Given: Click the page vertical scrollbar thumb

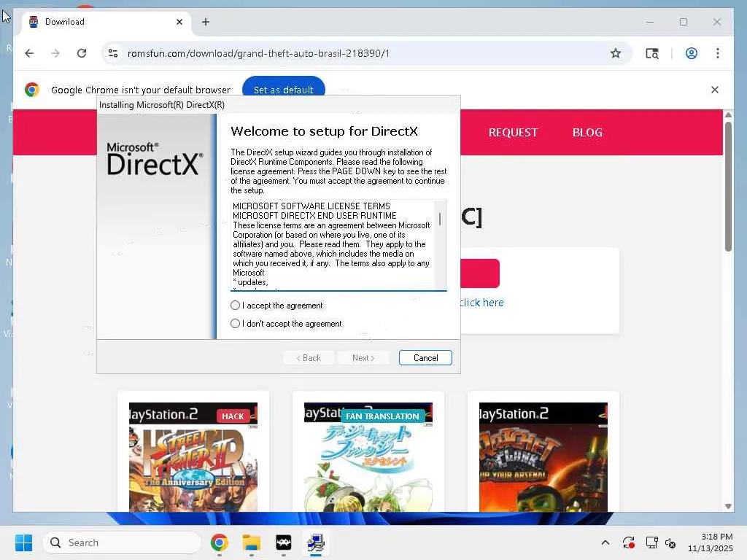Looking at the screenshot, I should pos(728,187).
